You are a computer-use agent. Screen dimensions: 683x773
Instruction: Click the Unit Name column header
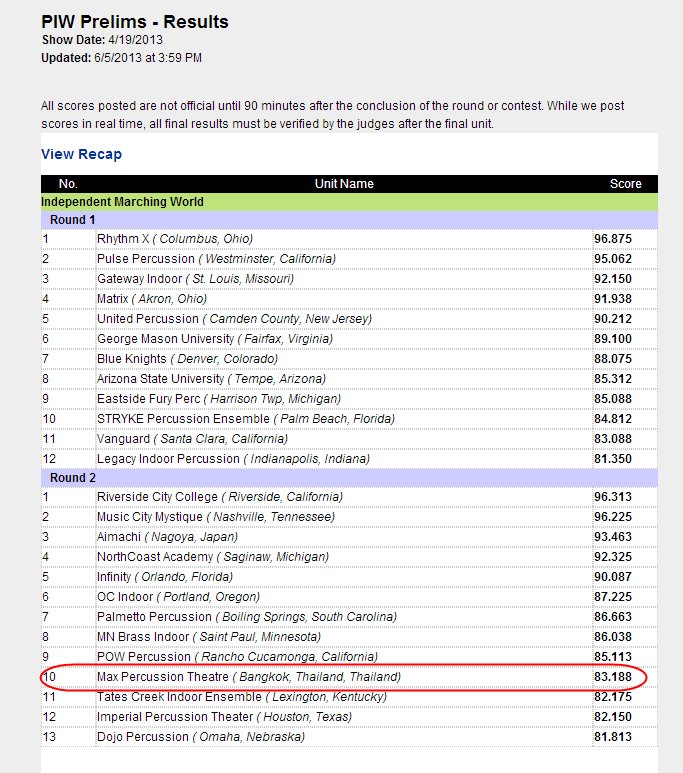click(344, 184)
